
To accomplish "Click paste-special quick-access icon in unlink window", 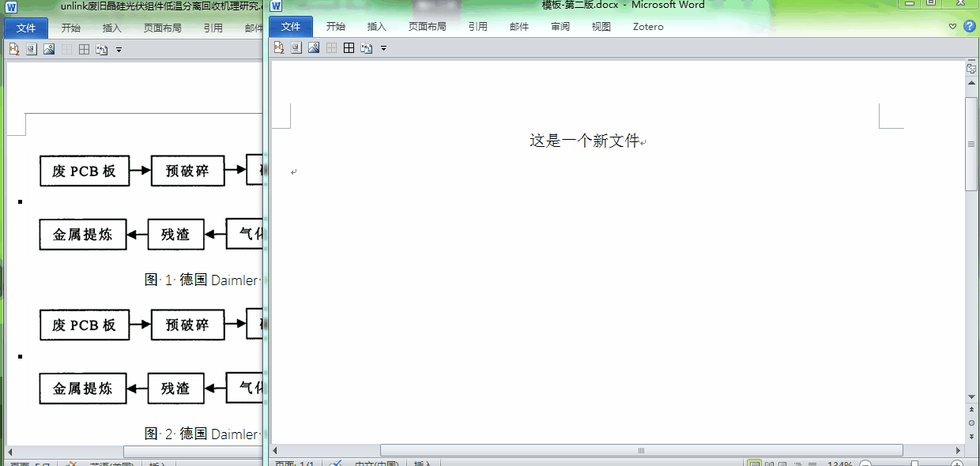I will (102, 50).
